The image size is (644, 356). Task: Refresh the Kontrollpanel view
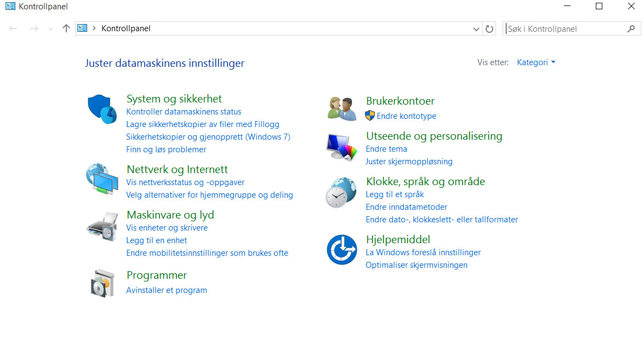(x=489, y=28)
